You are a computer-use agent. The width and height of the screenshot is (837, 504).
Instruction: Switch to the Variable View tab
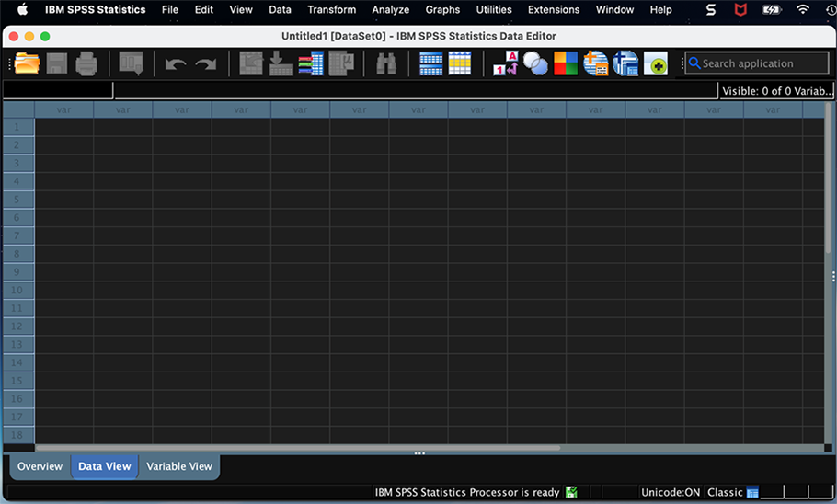[179, 466]
